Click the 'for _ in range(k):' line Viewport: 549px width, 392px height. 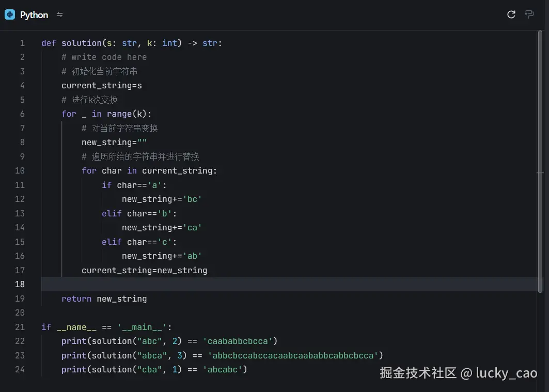(106, 114)
